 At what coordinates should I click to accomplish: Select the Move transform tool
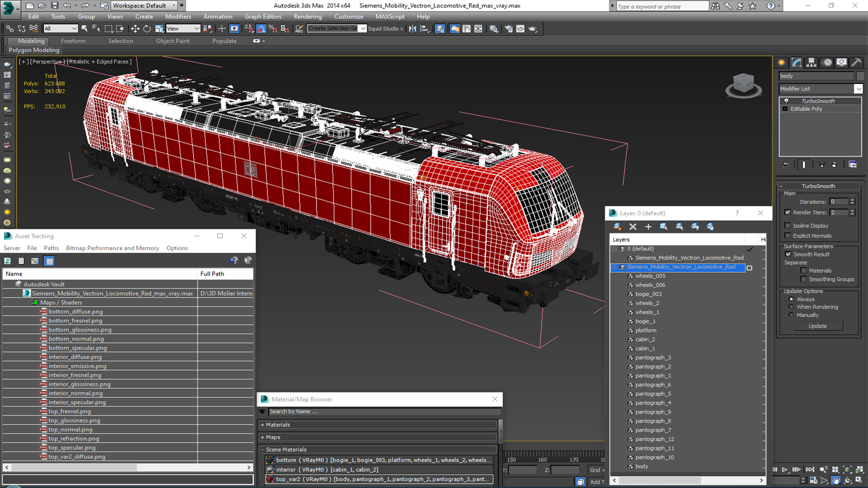[x=135, y=28]
